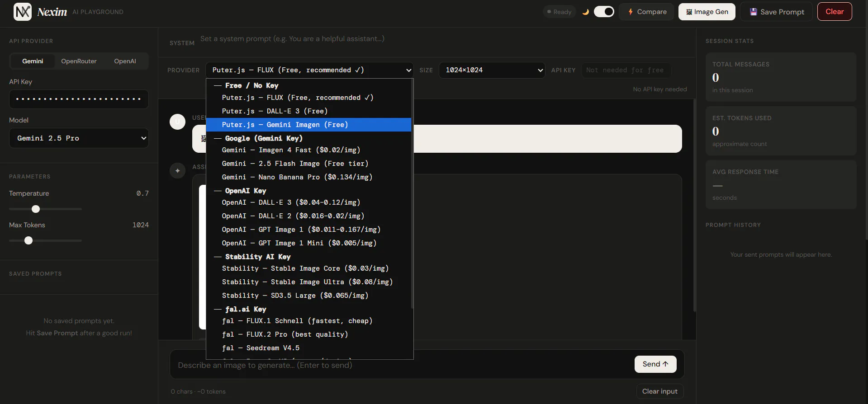Click the chat area scrollbar
868x404 pixels.
tap(694, 206)
